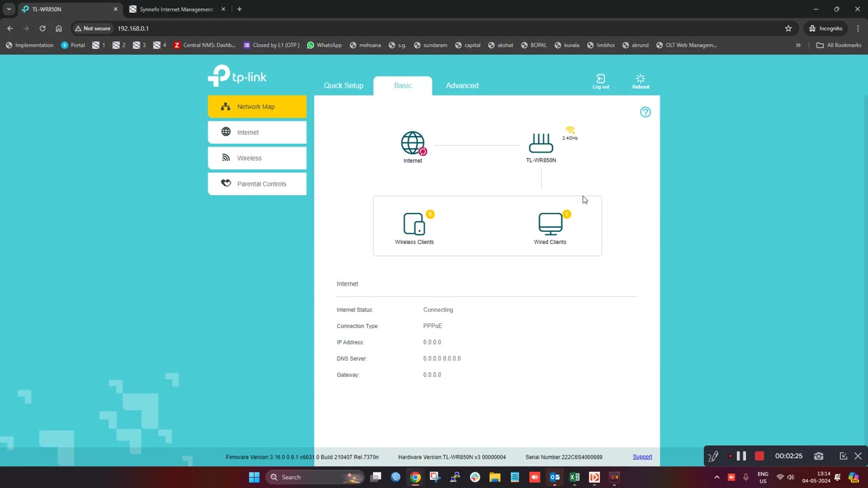The height and width of the screenshot is (488, 868).
Task: Open the Closed by L1 (OTP) bookmark
Action: pos(271,45)
